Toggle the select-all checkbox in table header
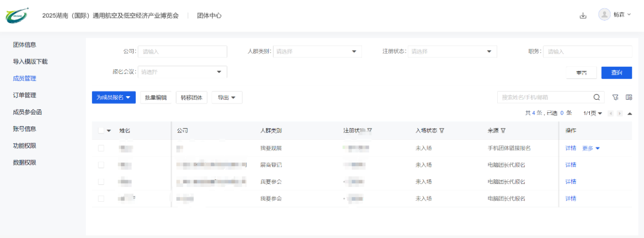The image size is (644, 238). (x=101, y=131)
